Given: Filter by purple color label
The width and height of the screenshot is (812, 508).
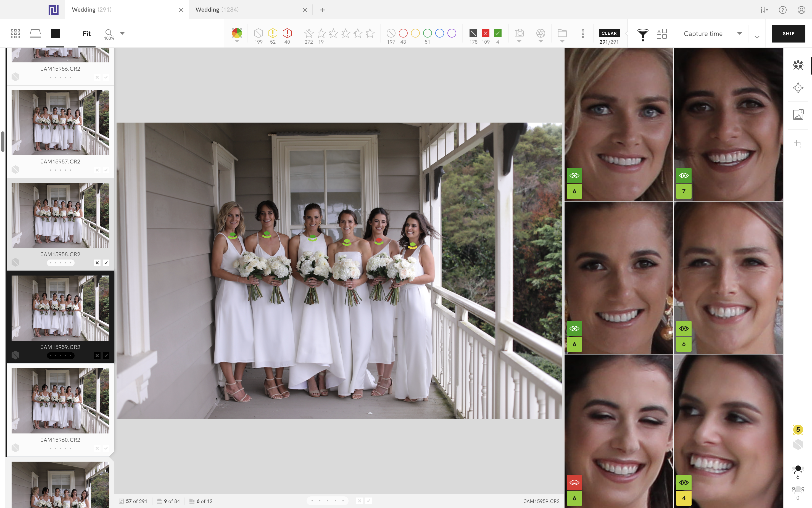Looking at the screenshot, I should pyautogui.click(x=452, y=33).
